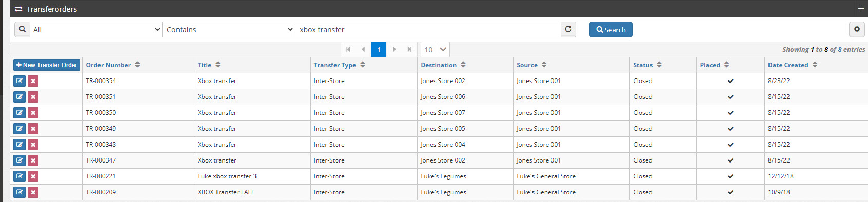Expand the page size dropdown showing 10
This screenshot has width=868, height=202.
[435, 49]
